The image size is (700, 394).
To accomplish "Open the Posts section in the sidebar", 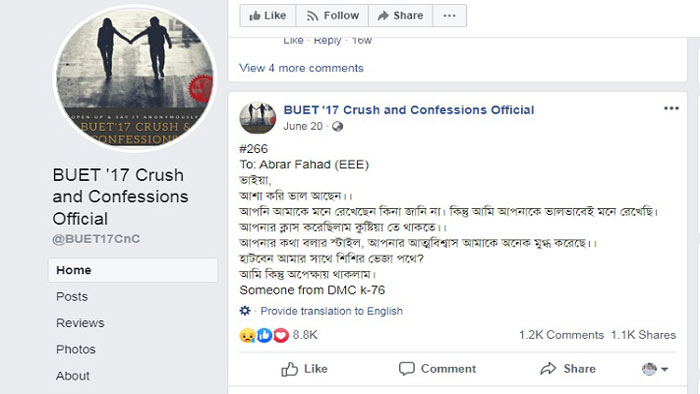I will pos(72,297).
